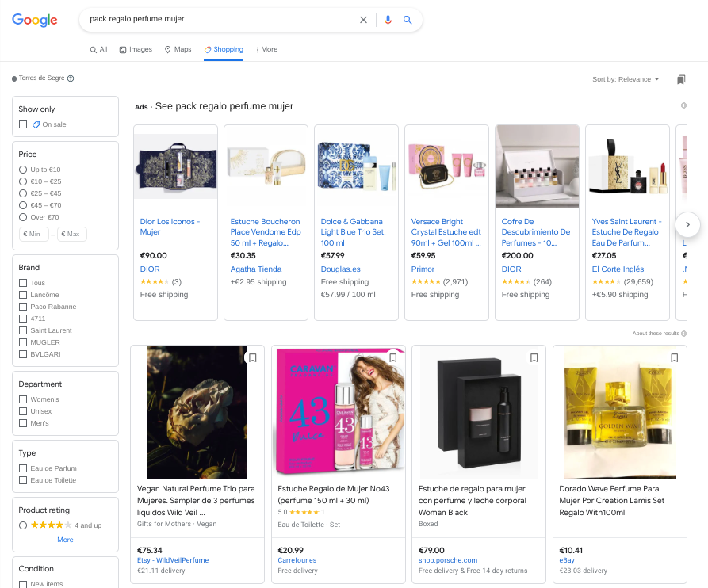Open Estuche Boucheron Place Vendome ad link
708x588 pixels.
(x=266, y=232)
